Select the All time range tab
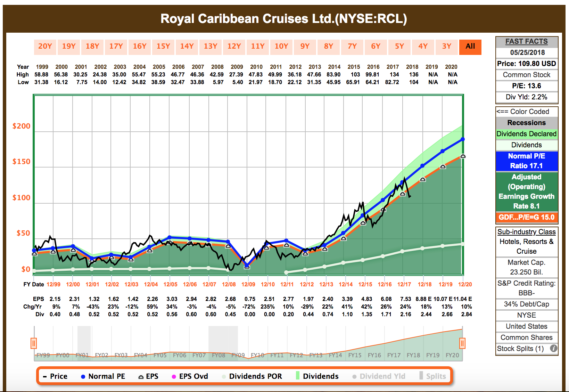Screen dimensions: 569x392 coord(470,47)
